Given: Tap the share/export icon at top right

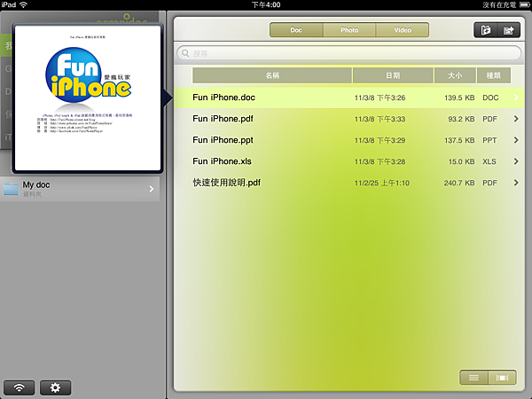Looking at the screenshot, I should click(509, 30).
